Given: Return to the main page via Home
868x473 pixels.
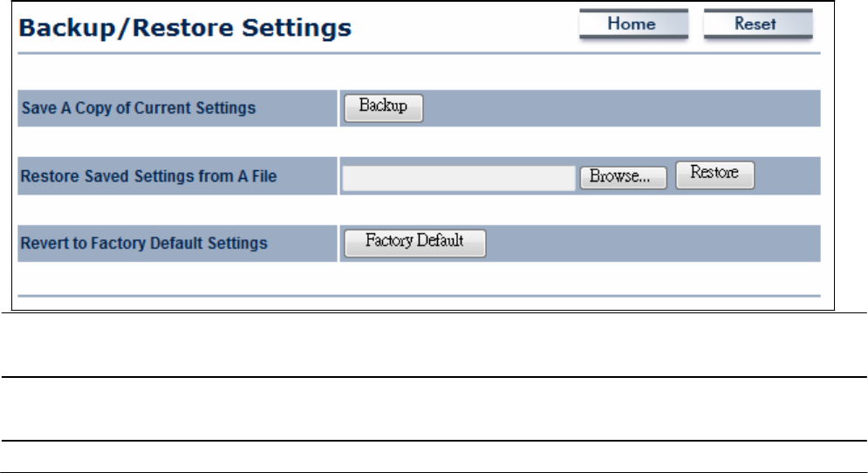Looking at the screenshot, I should [634, 24].
